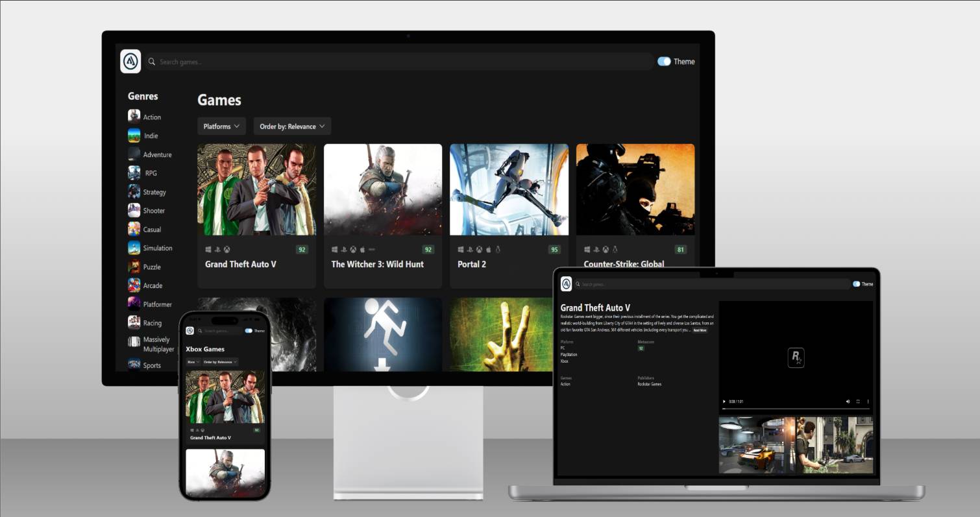Choose the Shooter genre icon
This screenshot has height=517, width=980.
134,210
